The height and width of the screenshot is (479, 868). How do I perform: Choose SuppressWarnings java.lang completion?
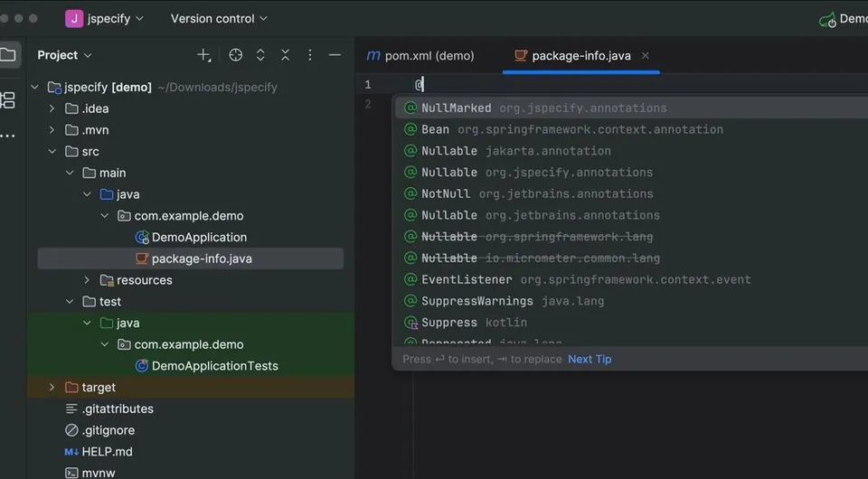click(x=631, y=302)
